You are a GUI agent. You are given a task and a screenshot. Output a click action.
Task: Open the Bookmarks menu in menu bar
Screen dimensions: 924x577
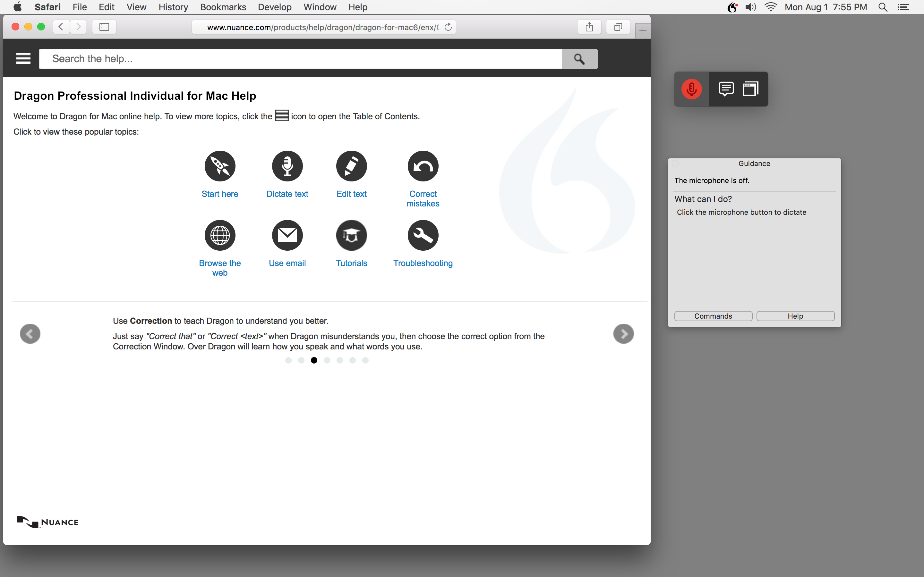point(223,7)
